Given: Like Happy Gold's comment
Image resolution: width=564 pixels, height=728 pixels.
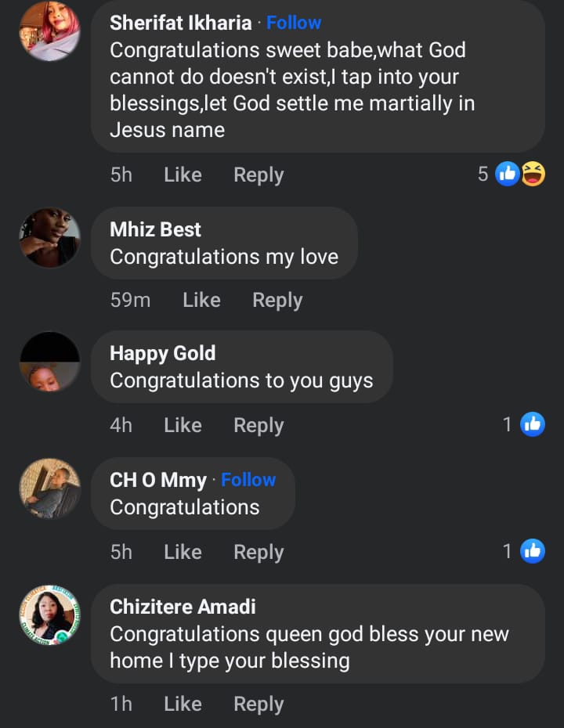Looking at the screenshot, I should click(183, 425).
